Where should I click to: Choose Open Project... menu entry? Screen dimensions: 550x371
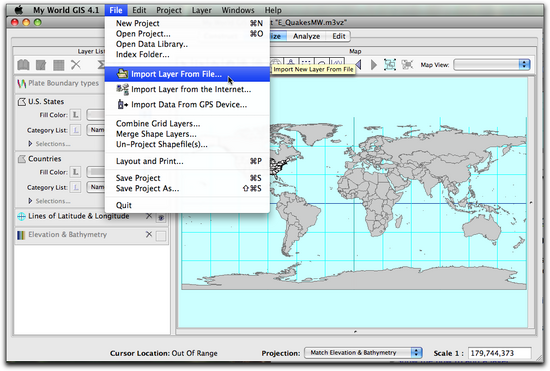coord(188,34)
